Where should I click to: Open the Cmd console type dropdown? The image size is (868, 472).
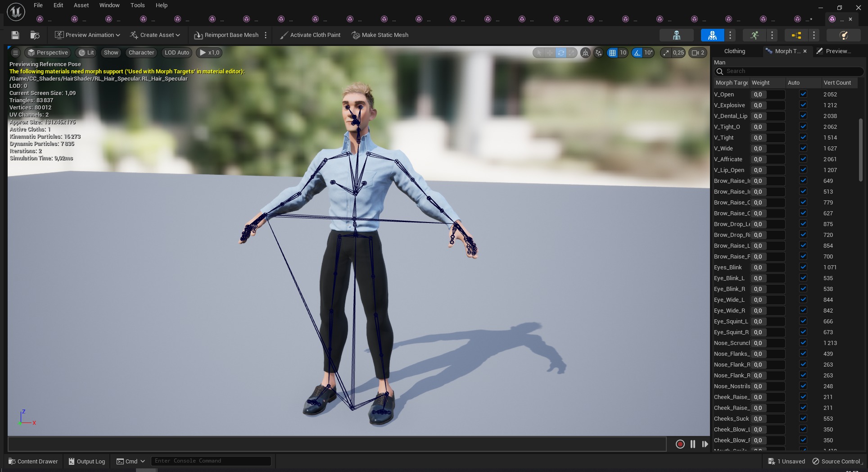click(131, 461)
